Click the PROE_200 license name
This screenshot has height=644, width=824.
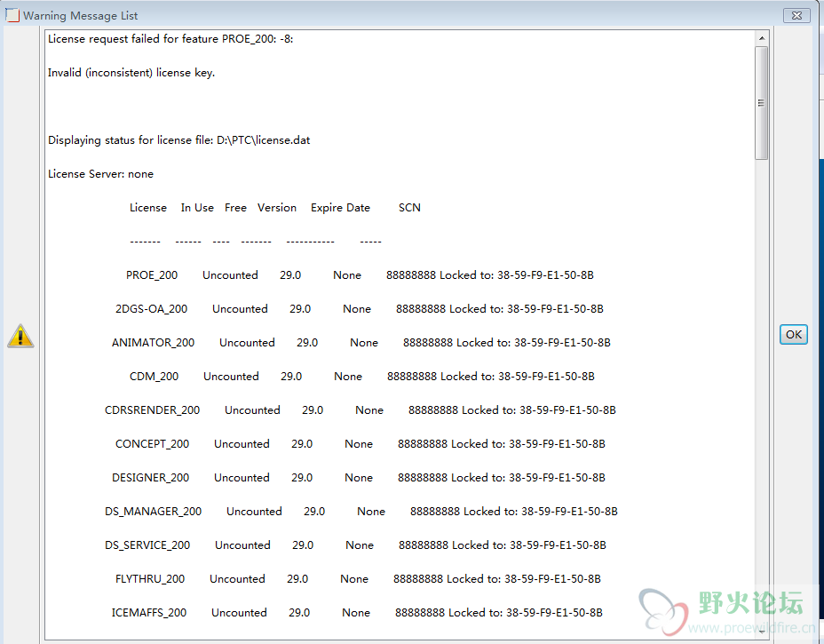pyautogui.click(x=152, y=275)
